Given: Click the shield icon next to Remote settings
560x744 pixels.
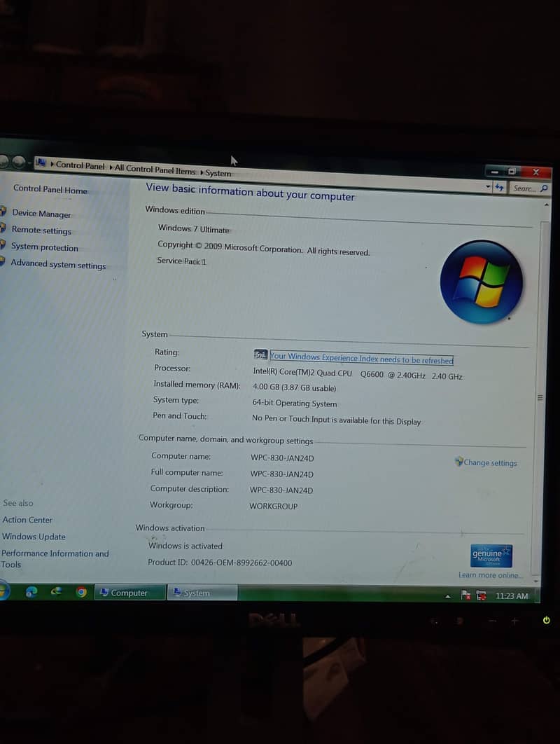Looking at the screenshot, I should 3,228.
